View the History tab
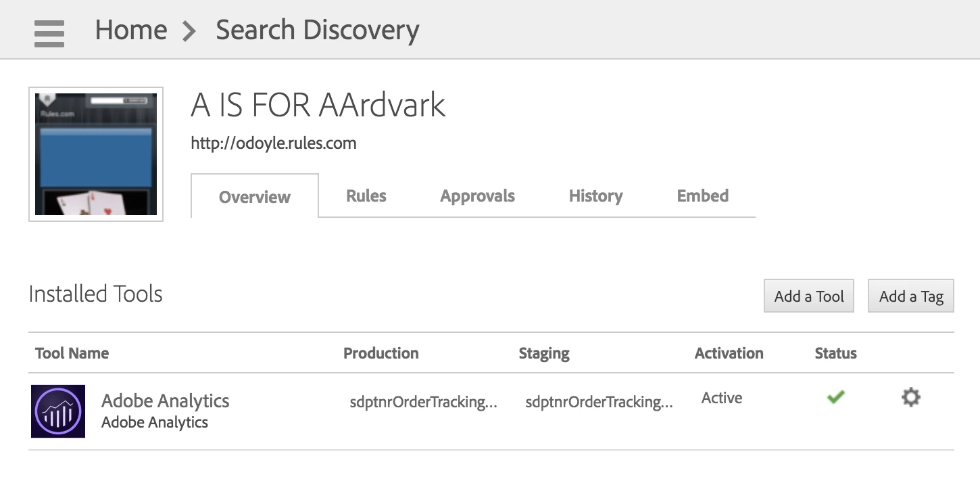 (x=596, y=196)
